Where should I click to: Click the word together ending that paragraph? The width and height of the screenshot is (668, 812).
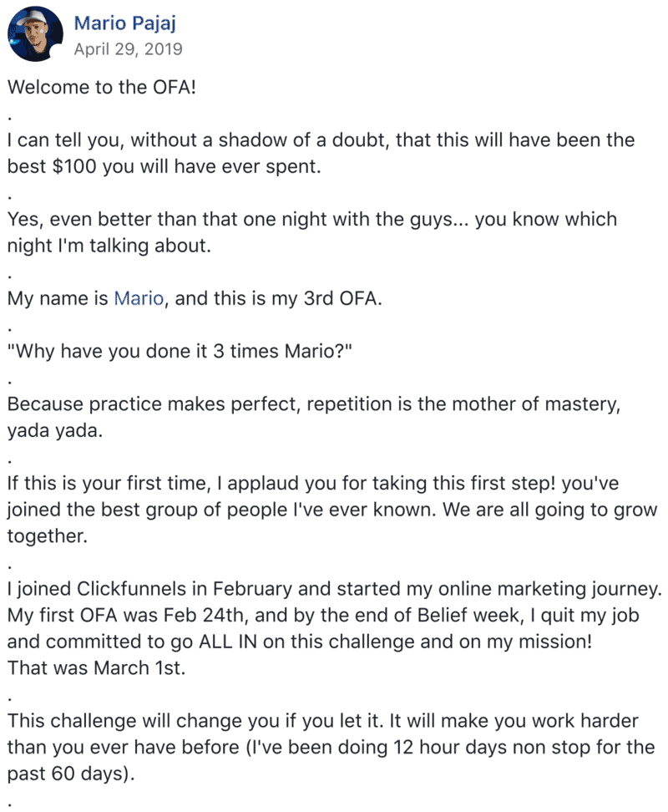point(47,536)
